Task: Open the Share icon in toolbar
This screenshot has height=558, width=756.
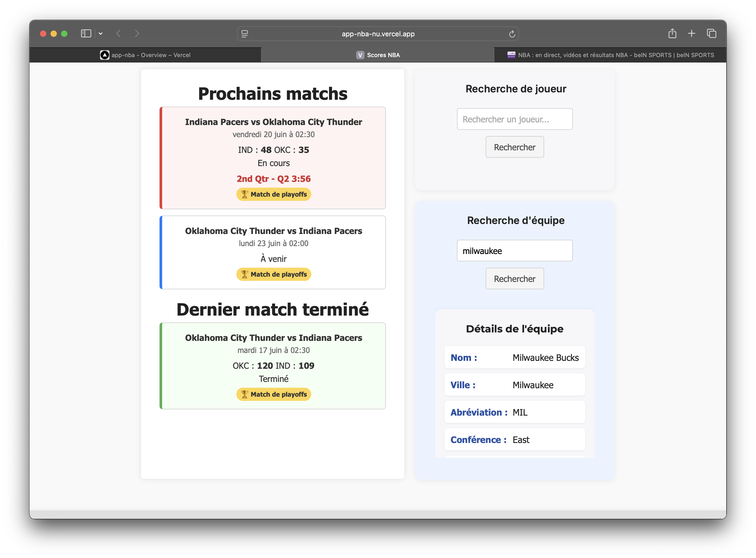Action: [672, 33]
